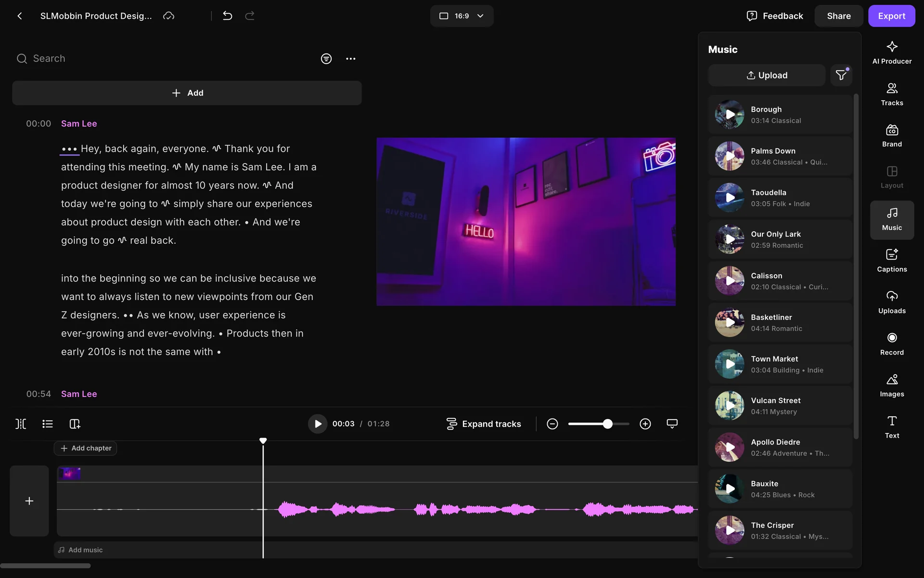The height and width of the screenshot is (578, 924).
Task: Open the 16:9 aspect ratio dropdown
Action: (461, 16)
